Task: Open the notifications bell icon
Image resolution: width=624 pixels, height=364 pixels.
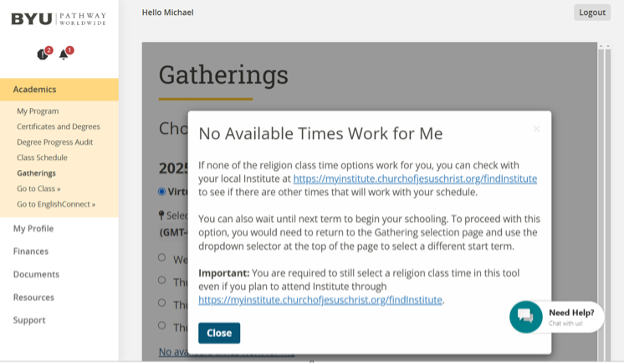Action: click(64, 53)
